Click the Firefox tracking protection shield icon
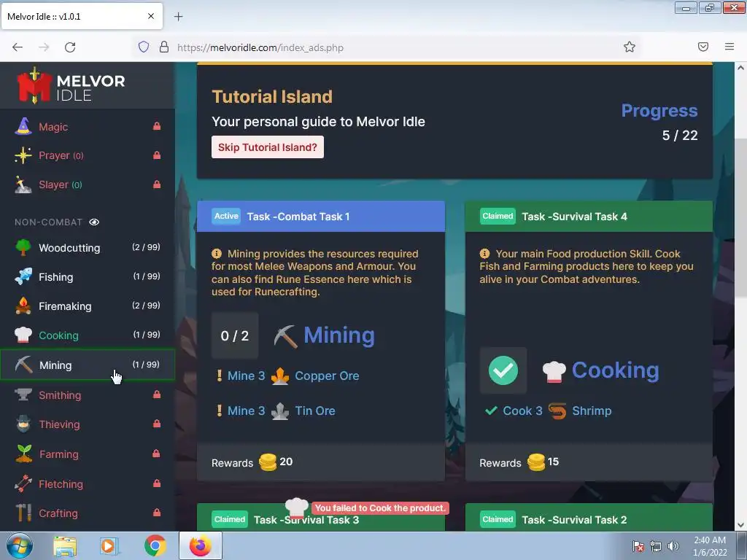Screen dimensions: 747x560 [144, 47]
